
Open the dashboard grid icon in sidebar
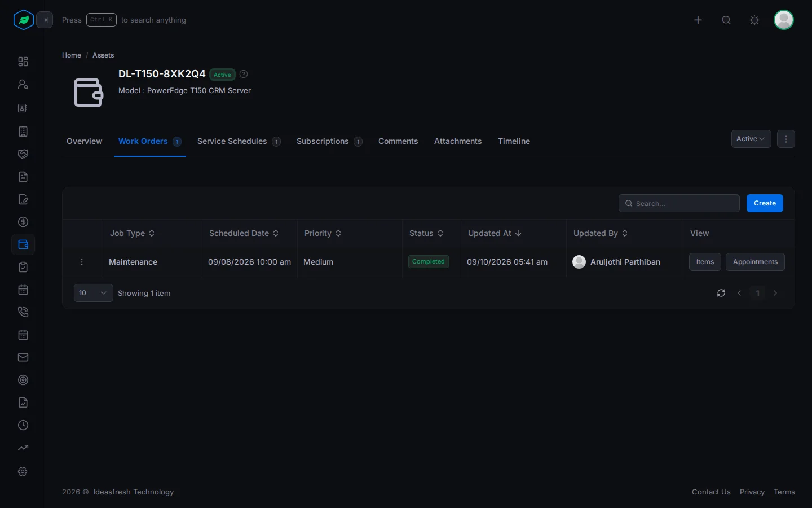click(23, 62)
